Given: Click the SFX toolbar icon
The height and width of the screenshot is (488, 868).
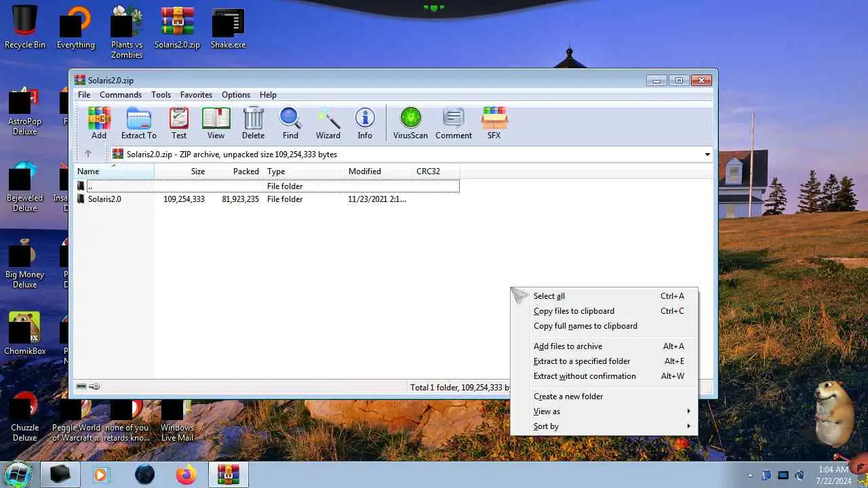Looking at the screenshot, I should (494, 123).
